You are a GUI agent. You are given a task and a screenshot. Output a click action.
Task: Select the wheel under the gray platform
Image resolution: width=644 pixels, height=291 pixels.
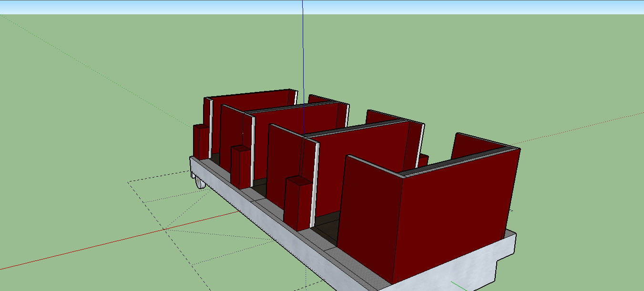(x=199, y=183)
